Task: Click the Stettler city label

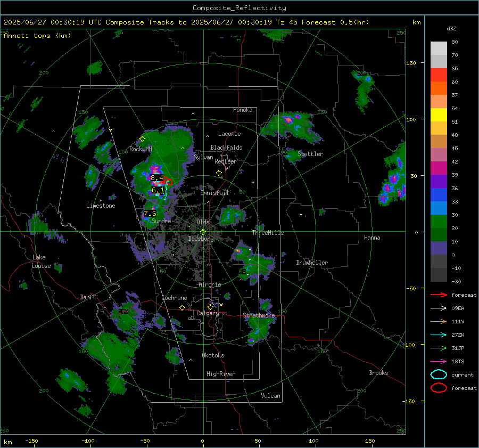Action: [x=310, y=154]
